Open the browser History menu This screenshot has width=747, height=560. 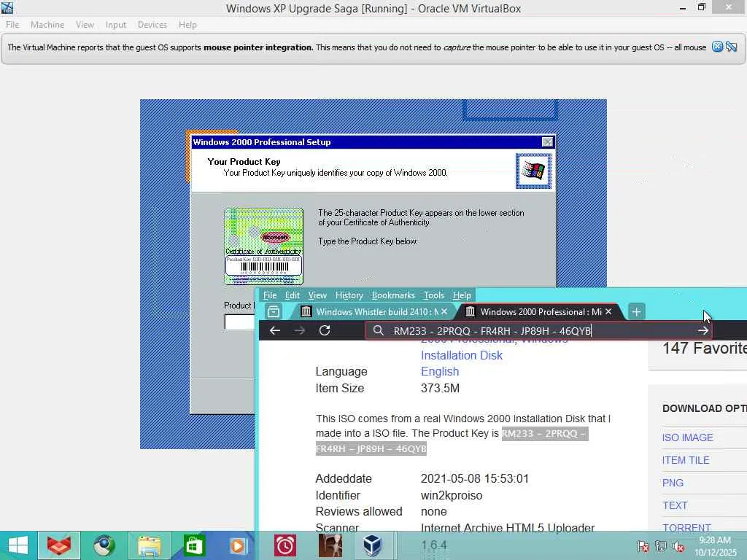click(349, 295)
